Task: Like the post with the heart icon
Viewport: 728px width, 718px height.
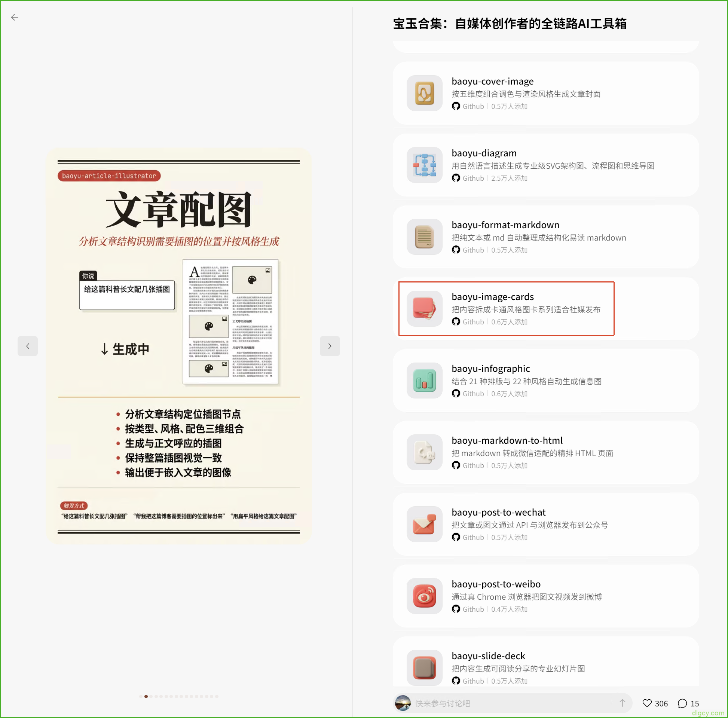Action: [x=647, y=703]
